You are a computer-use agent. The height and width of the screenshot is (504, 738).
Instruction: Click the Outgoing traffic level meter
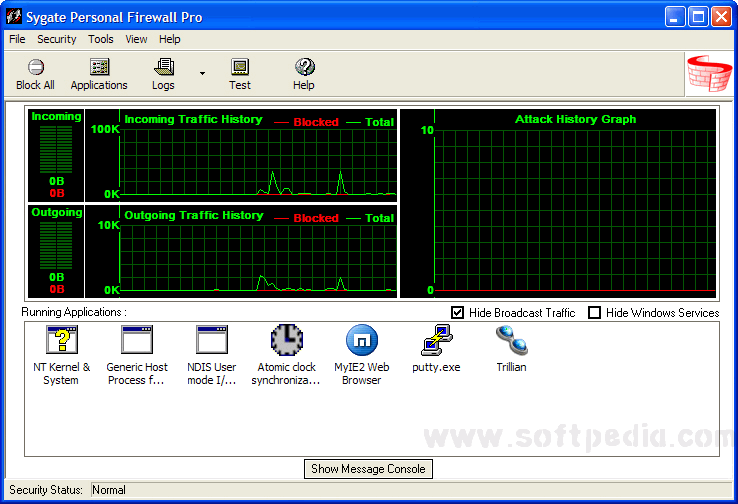[56, 251]
